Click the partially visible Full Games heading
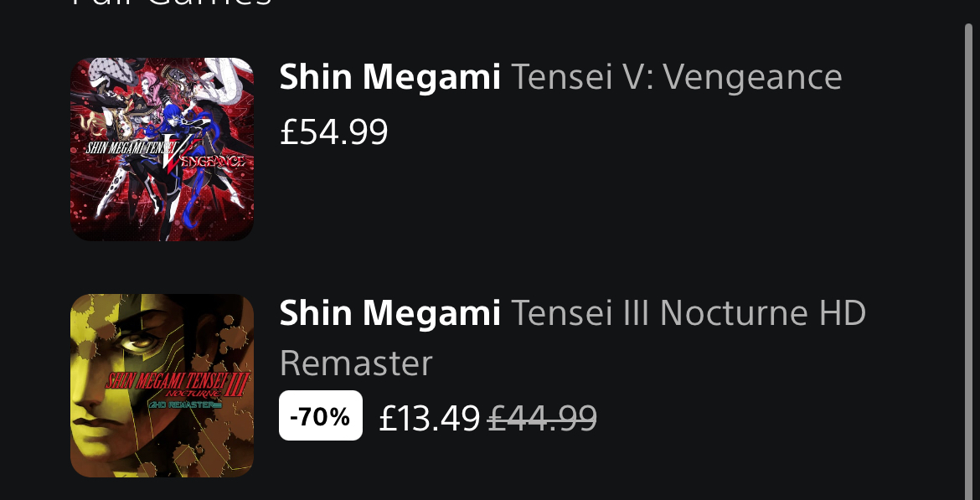The height and width of the screenshot is (500, 980). [172, 4]
